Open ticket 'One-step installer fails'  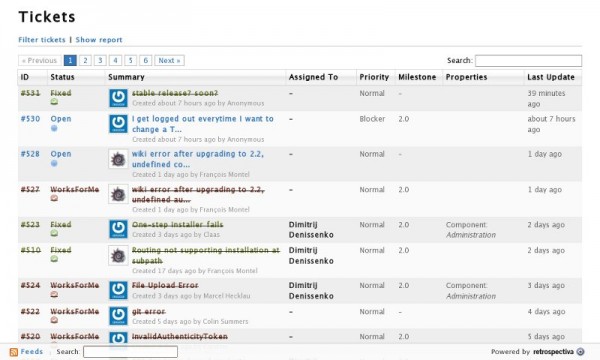[178, 225]
